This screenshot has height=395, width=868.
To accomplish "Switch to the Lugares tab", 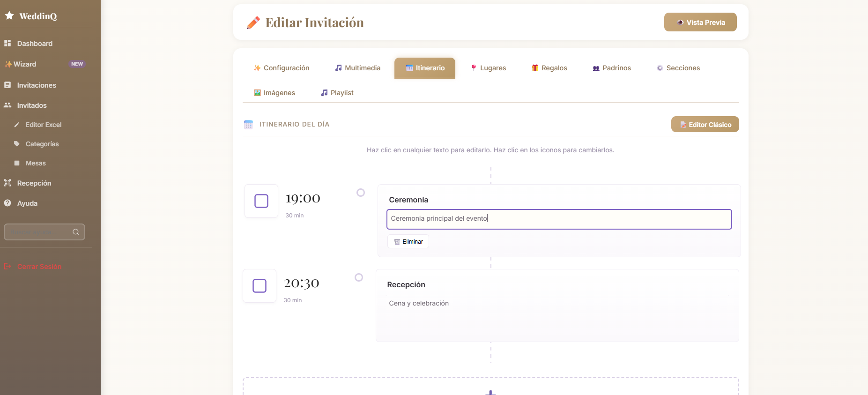I will click(488, 68).
